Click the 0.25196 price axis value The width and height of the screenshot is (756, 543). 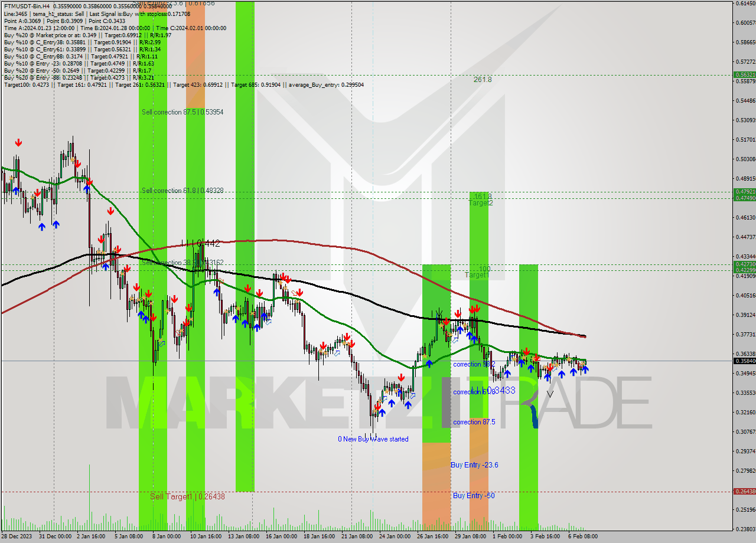coord(745,510)
